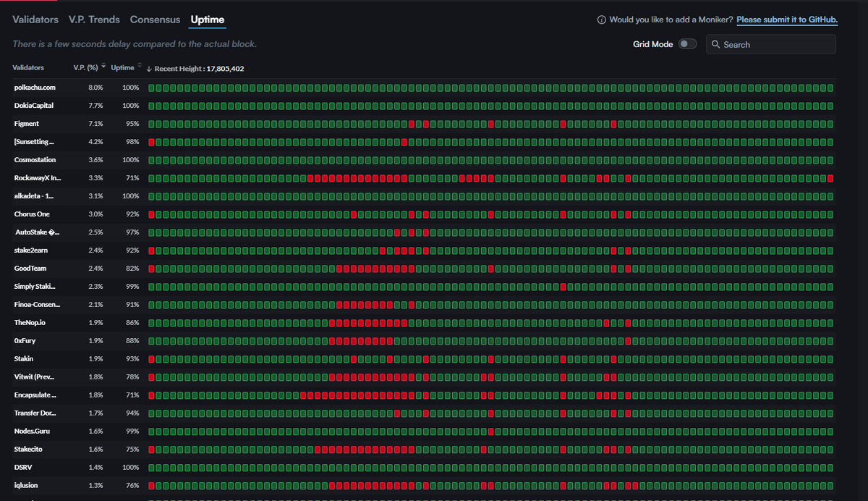Open the V.P. Trends tab
The image size is (868, 501).
(x=95, y=20)
